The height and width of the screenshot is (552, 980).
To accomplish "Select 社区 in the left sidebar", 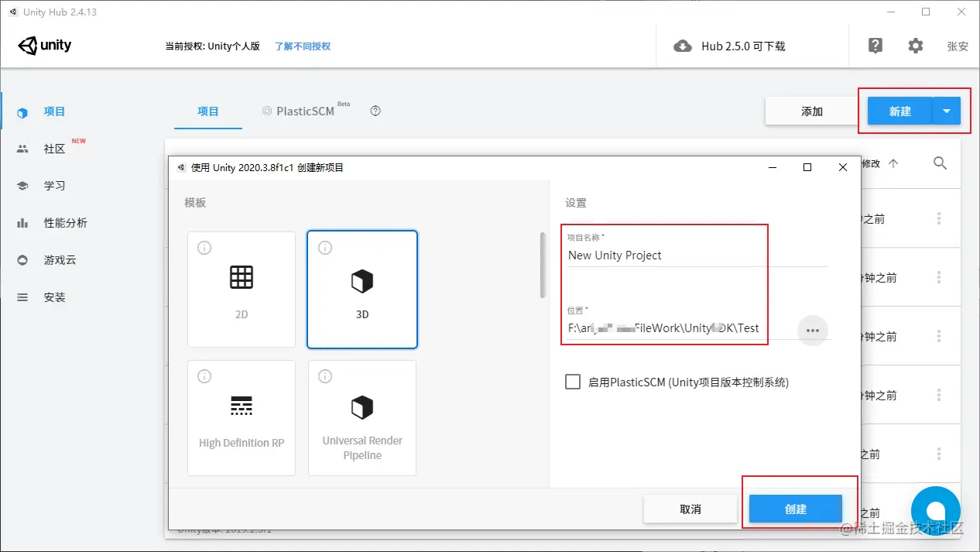I will click(55, 149).
